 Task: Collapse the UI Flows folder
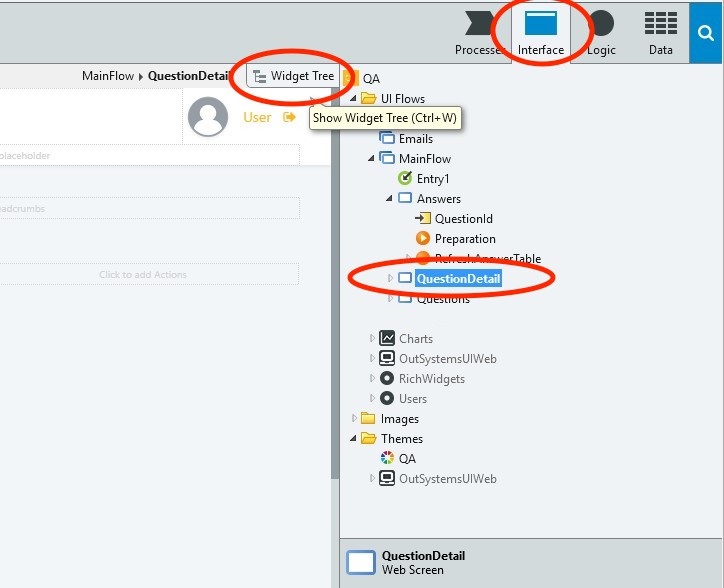click(x=353, y=98)
